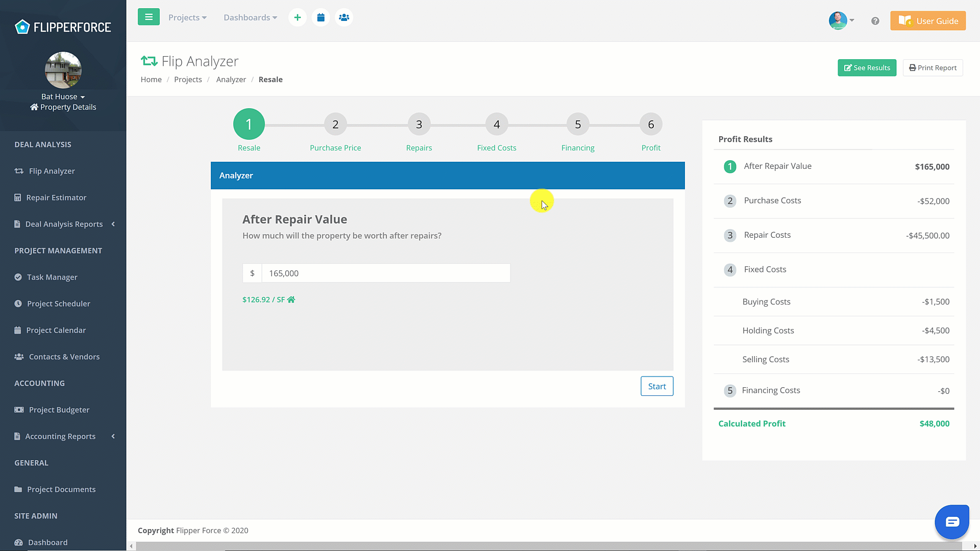Screen dimensions: 980x551
Task: Go to step 3 Repairs
Action: 419,124
